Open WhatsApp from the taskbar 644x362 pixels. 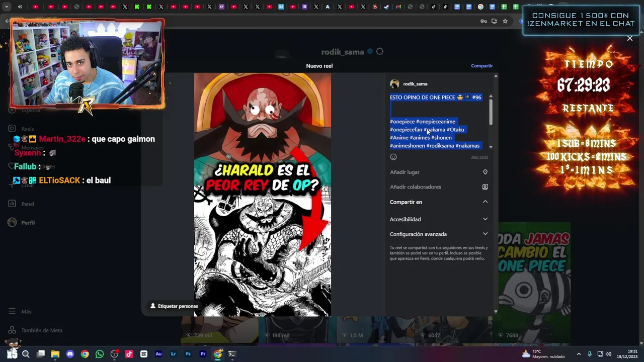[x=100, y=354]
